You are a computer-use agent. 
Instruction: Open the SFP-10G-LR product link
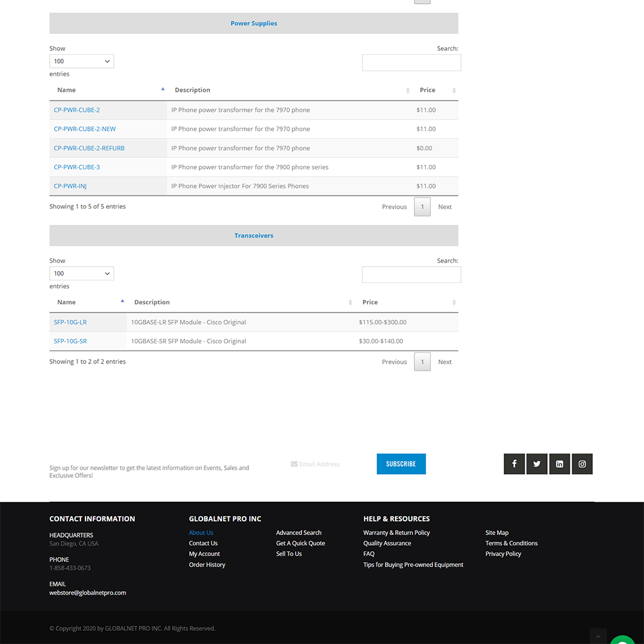click(x=70, y=321)
